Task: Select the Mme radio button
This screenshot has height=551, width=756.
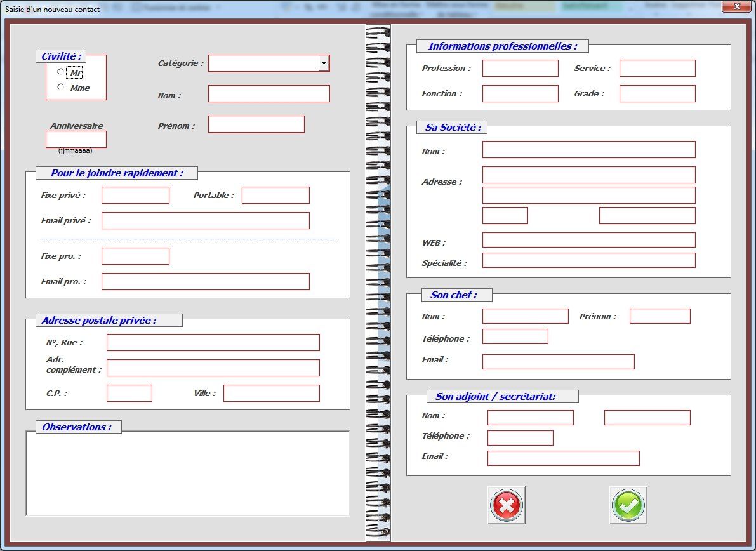Action: 61,87
